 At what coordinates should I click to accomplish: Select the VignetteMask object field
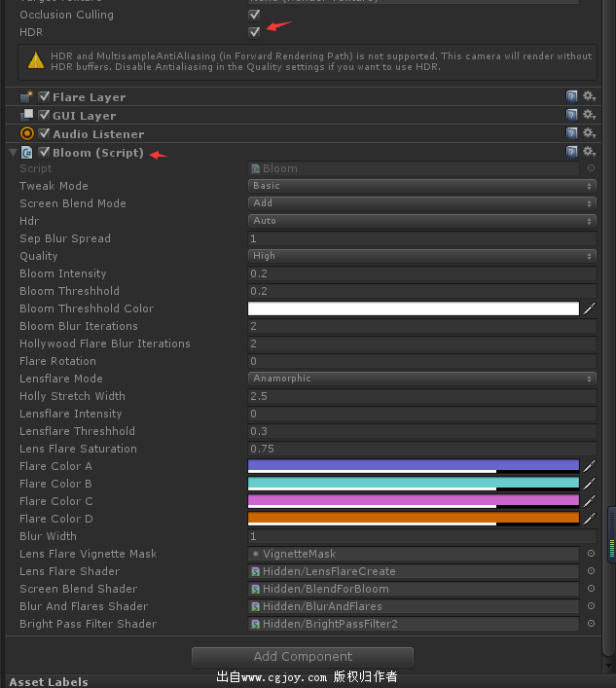point(414,554)
